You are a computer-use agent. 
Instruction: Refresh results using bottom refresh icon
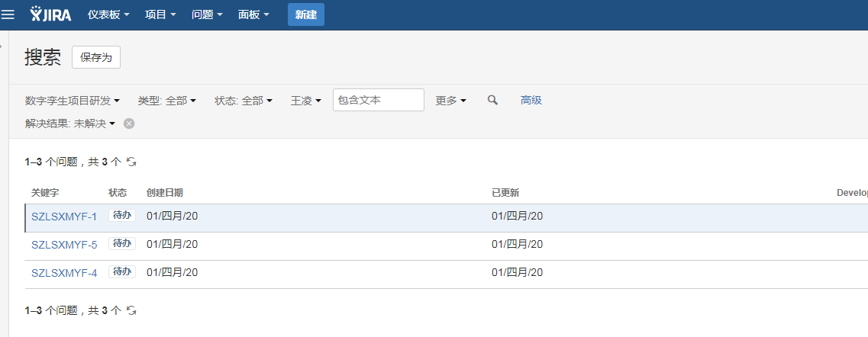[x=132, y=310]
